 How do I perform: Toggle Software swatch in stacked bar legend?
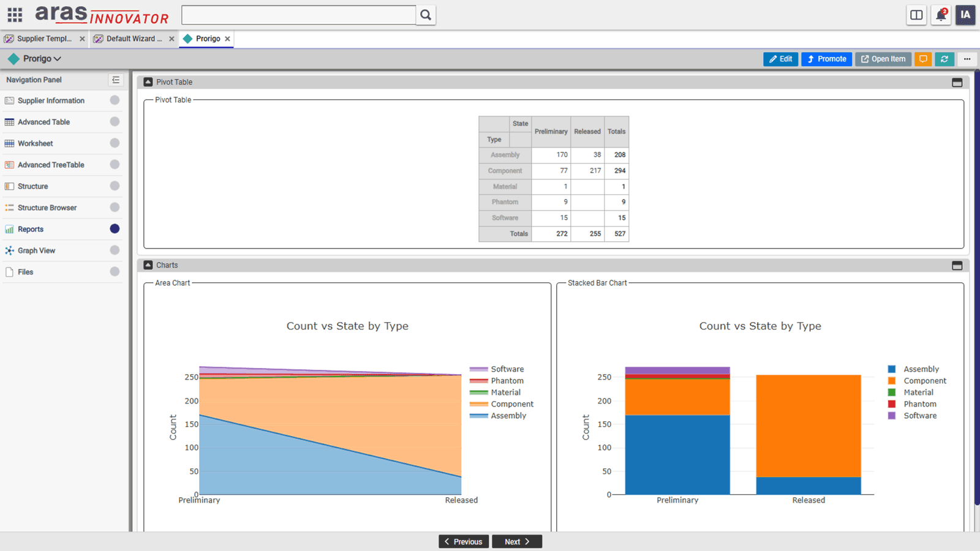pyautogui.click(x=892, y=416)
